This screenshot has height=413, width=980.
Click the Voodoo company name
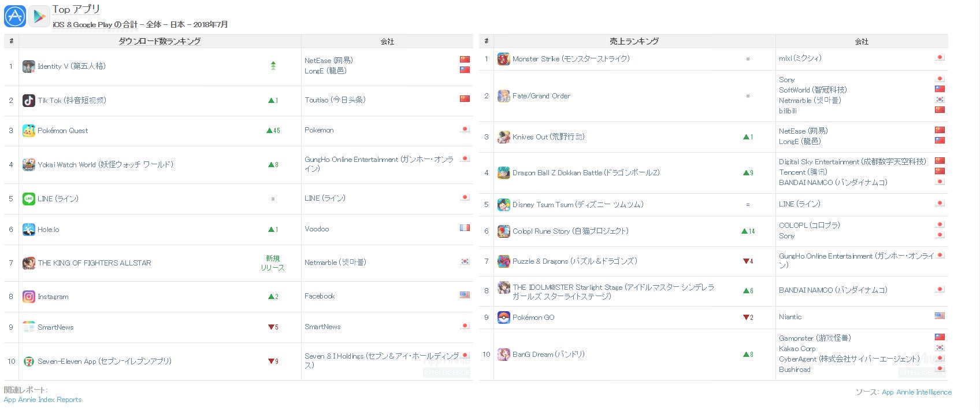(317, 229)
